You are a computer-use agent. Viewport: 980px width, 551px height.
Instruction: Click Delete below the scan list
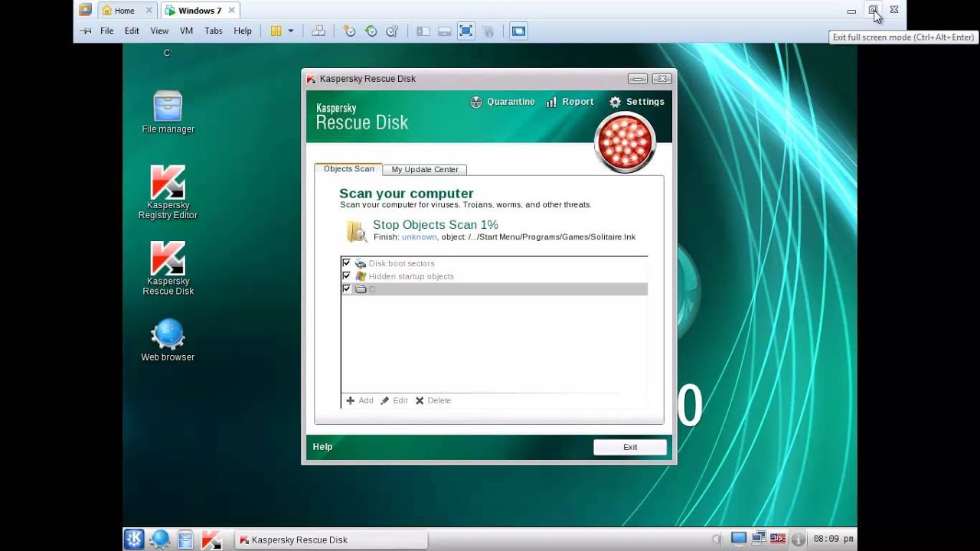[433, 400]
